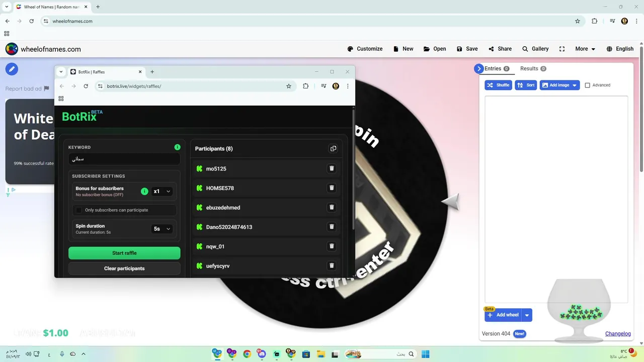
Task: Open the x1 subscriber bonus dropdown
Action: coord(162,192)
